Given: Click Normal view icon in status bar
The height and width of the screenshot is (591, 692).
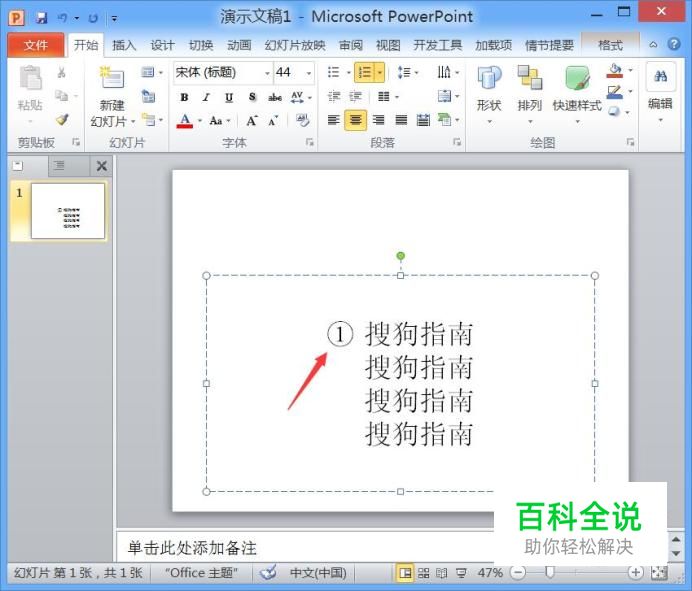Looking at the screenshot, I should [405, 573].
